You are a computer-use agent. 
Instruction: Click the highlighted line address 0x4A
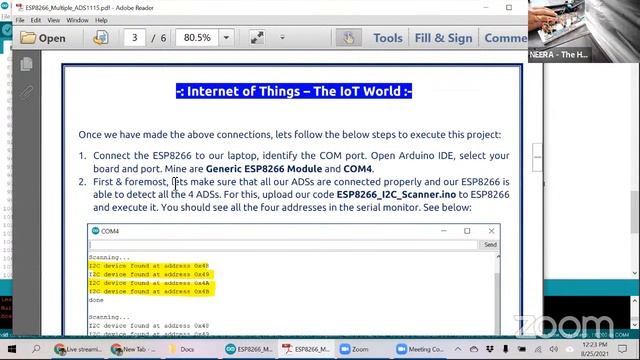point(149,283)
